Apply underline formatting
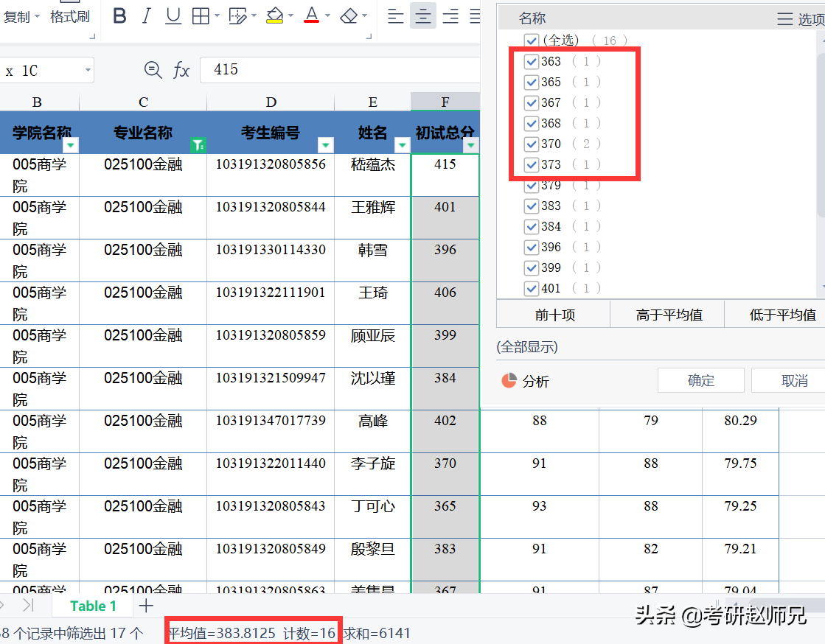This screenshot has width=825, height=644. [173, 15]
